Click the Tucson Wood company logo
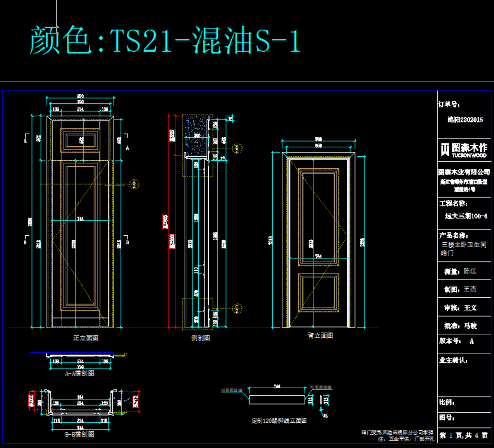Screen dimensions: 494x448 (463, 150)
